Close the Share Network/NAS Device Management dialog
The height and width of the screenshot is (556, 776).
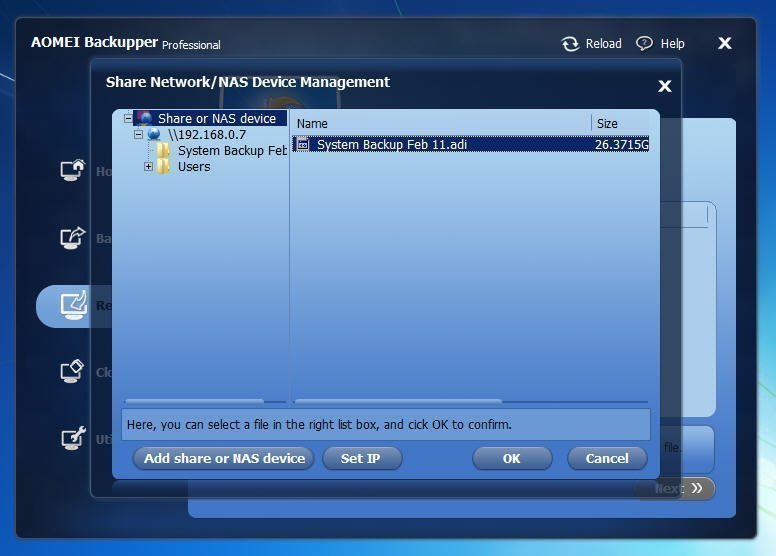pyautogui.click(x=665, y=86)
